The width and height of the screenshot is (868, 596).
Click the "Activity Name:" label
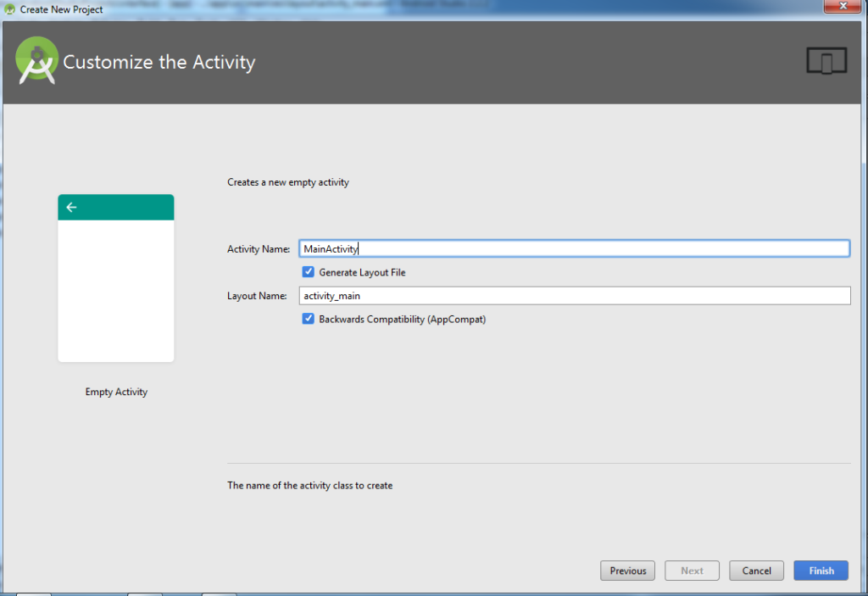point(259,249)
